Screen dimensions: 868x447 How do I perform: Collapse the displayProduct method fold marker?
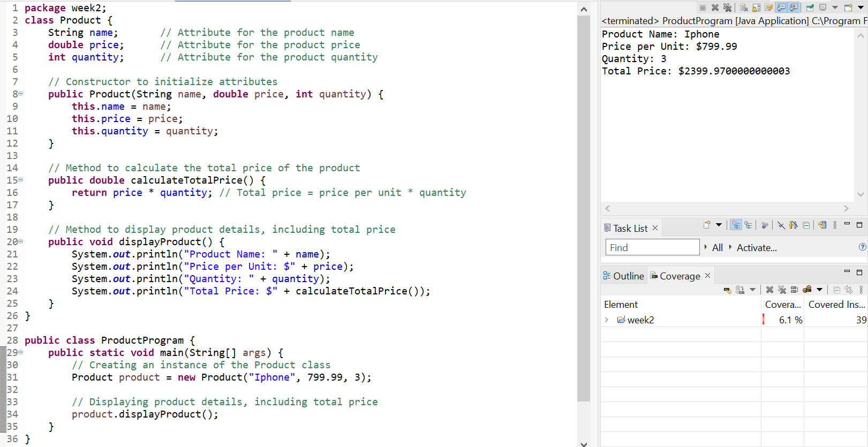[21, 241]
